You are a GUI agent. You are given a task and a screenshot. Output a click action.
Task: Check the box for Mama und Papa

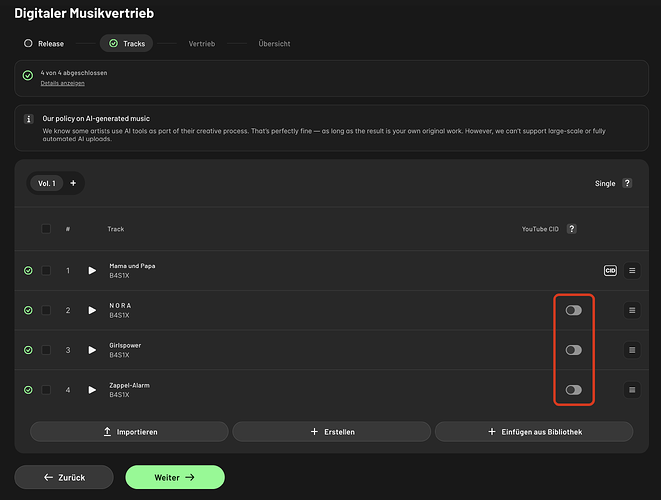click(x=46, y=271)
